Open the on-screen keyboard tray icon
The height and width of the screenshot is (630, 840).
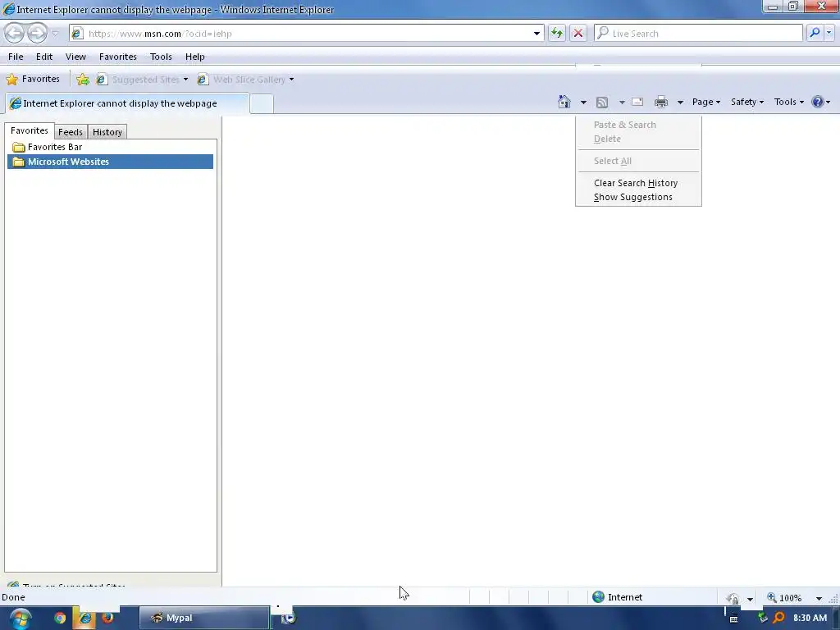(x=733, y=619)
